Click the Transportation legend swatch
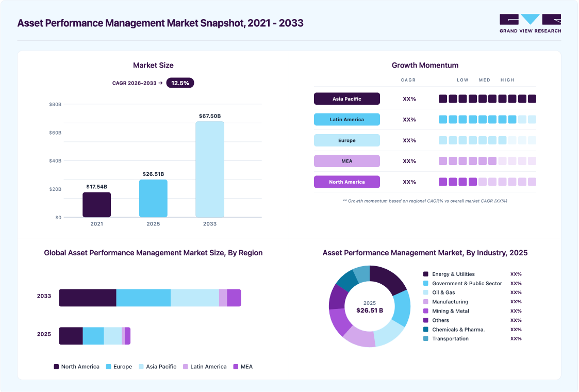Viewport: 579px width, 392px height. 425,338
